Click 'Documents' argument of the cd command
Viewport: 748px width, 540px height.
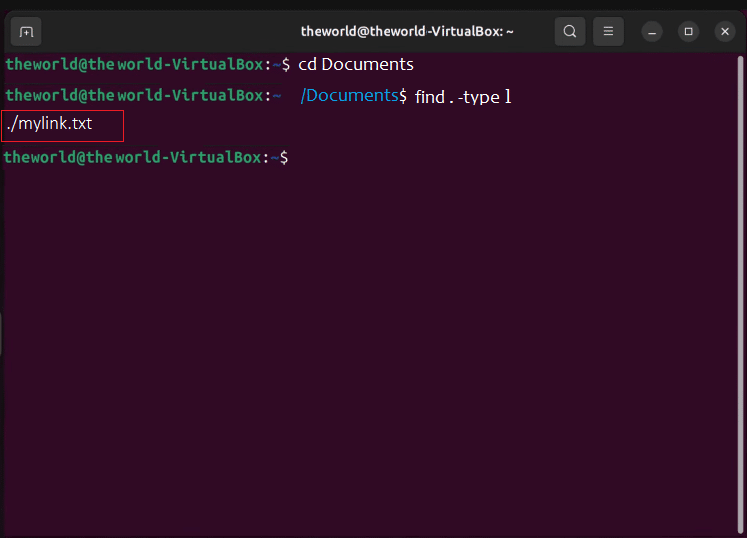click(367, 64)
